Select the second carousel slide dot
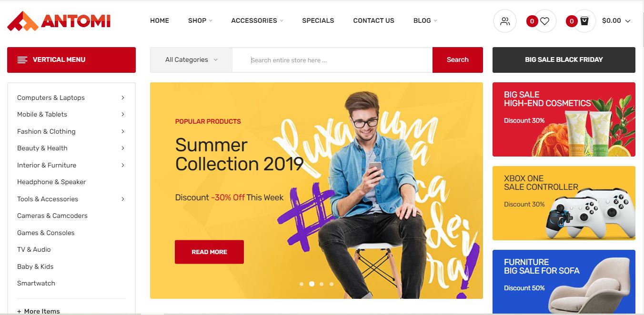The width and height of the screenshot is (644, 315). click(312, 284)
